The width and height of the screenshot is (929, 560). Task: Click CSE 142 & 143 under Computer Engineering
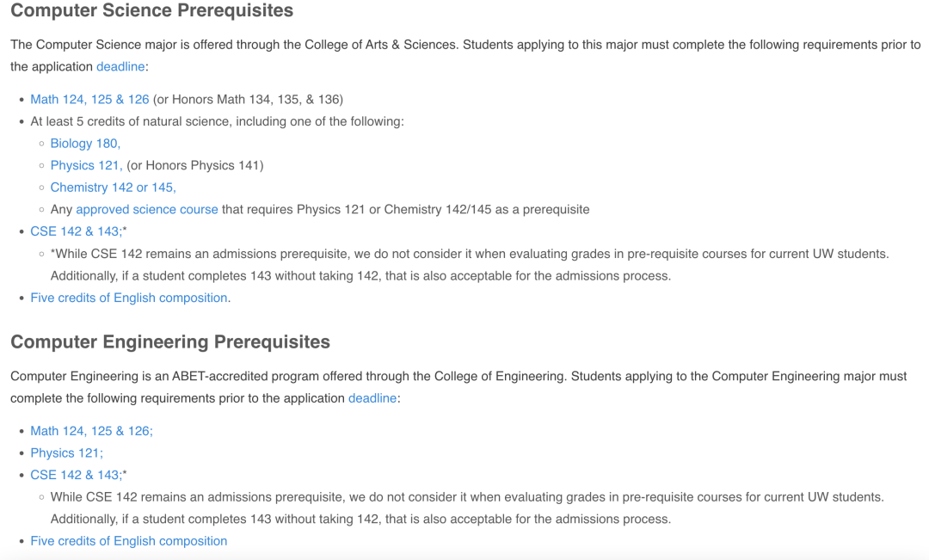click(x=76, y=475)
